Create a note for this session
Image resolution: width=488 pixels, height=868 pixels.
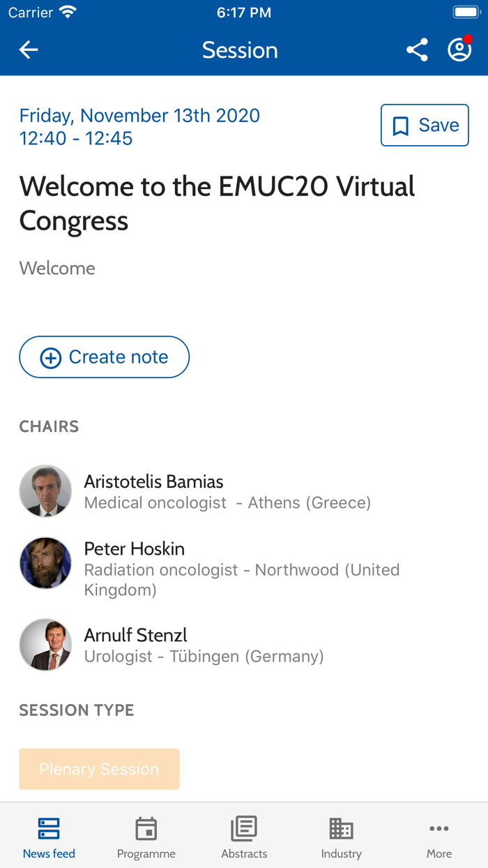tap(104, 357)
